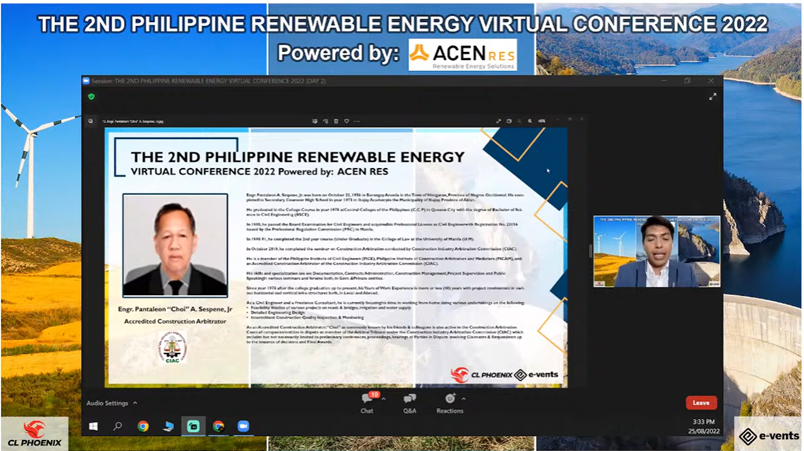Click the fullscreen arrows in photo viewer toolbar
Image resolution: width=804 pixels, height=451 pixels.
[498, 121]
